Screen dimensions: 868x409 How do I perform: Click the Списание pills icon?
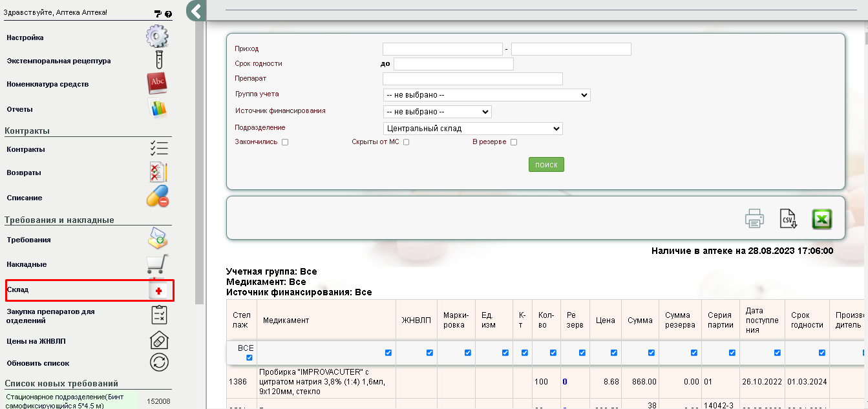point(158,196)
